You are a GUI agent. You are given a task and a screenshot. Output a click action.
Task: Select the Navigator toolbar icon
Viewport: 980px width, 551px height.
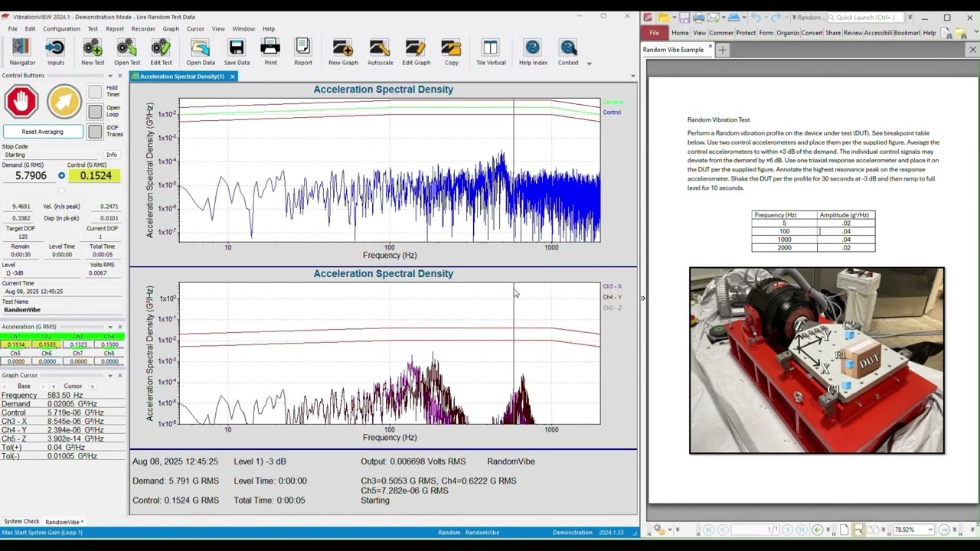coord(21,47)
